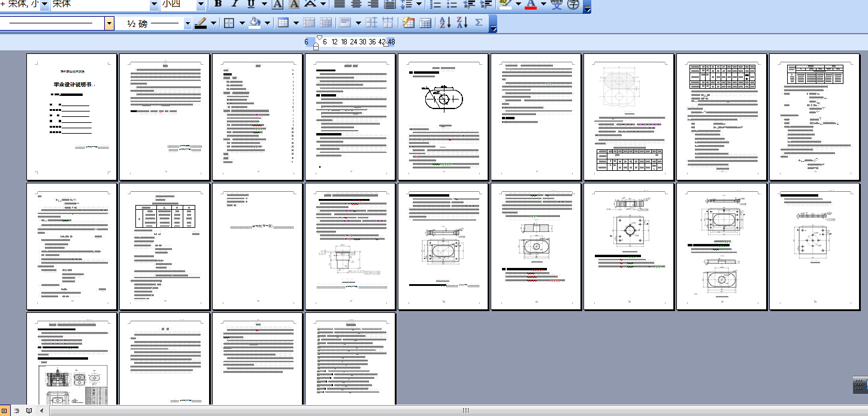
Task: Click the first-line indent marker on ruler
Action: click(x=319, y=38)
